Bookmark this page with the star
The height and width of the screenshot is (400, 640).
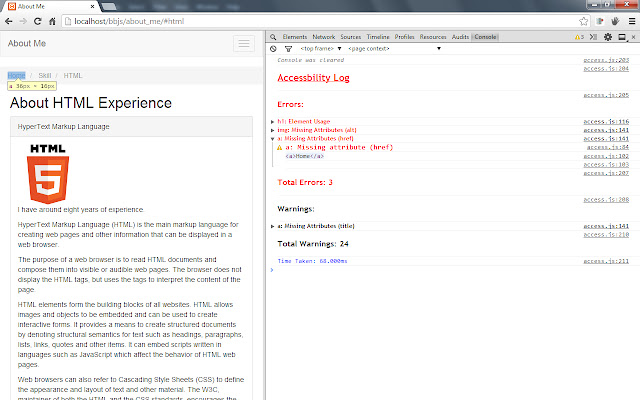584,21
